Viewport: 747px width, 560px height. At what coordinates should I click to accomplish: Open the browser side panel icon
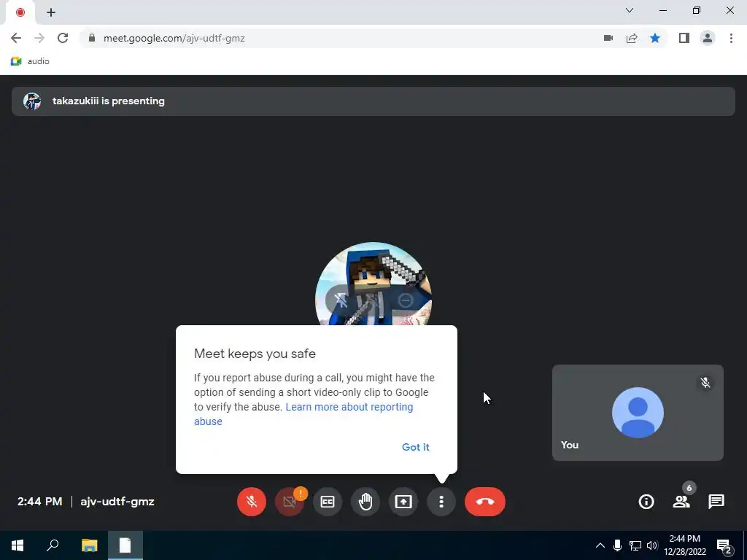pyautogui.click(x=684, y=38)
